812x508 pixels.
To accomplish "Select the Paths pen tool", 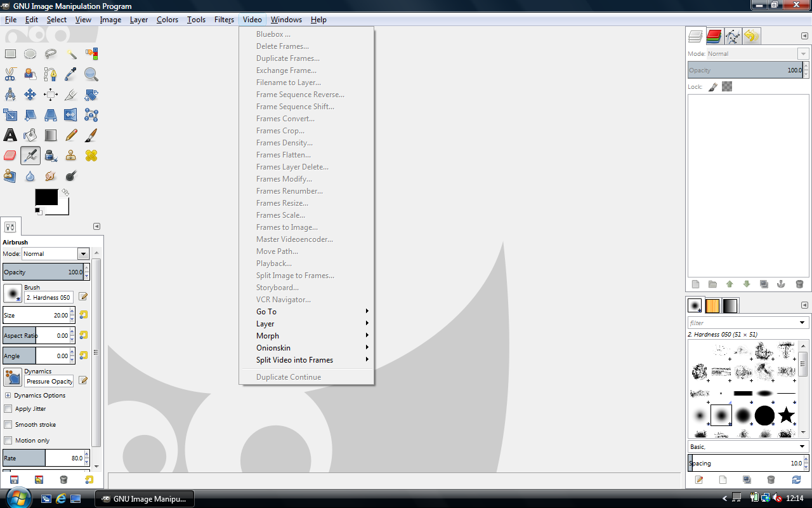I will 51,74.
